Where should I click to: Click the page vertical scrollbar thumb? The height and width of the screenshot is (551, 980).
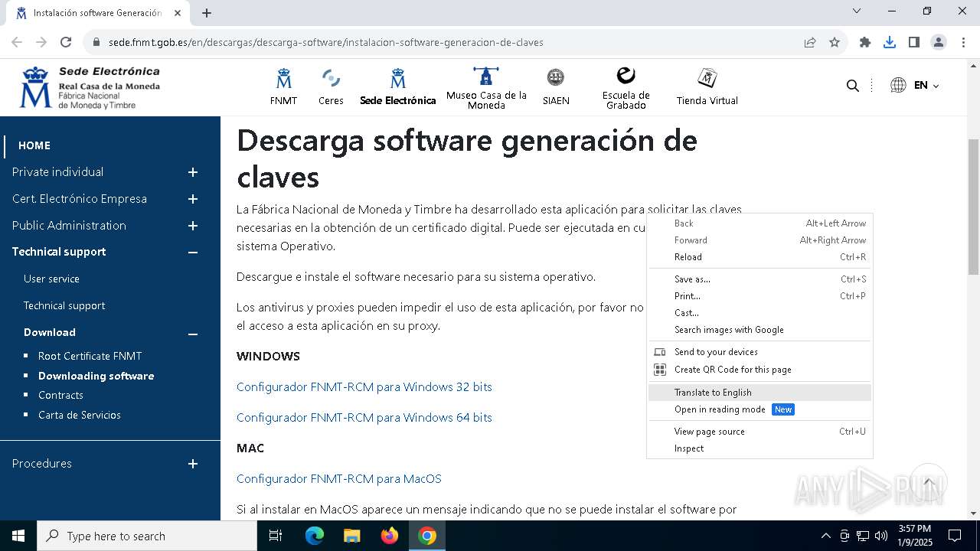(973, 207)
